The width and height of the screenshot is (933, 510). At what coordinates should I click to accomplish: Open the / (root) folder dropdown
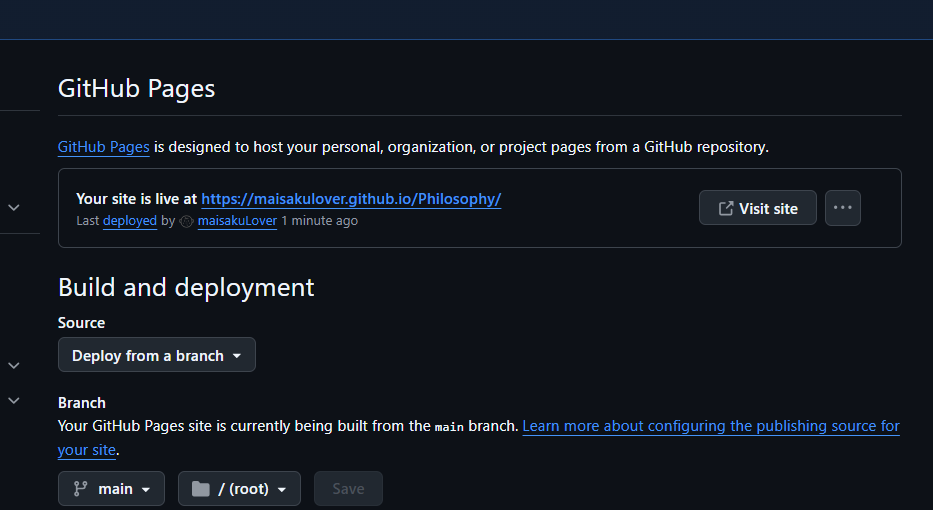239,489
